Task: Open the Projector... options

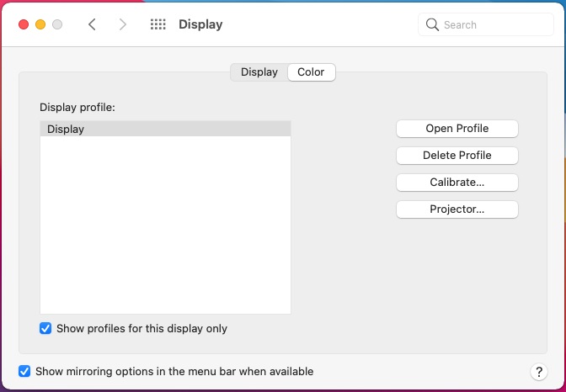Action: pos(457,209)
